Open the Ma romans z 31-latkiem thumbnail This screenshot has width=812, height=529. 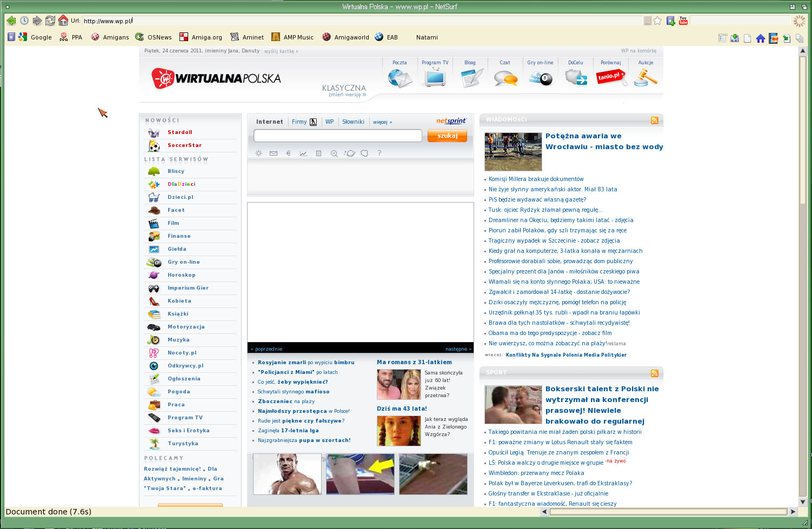coord(398,384)
